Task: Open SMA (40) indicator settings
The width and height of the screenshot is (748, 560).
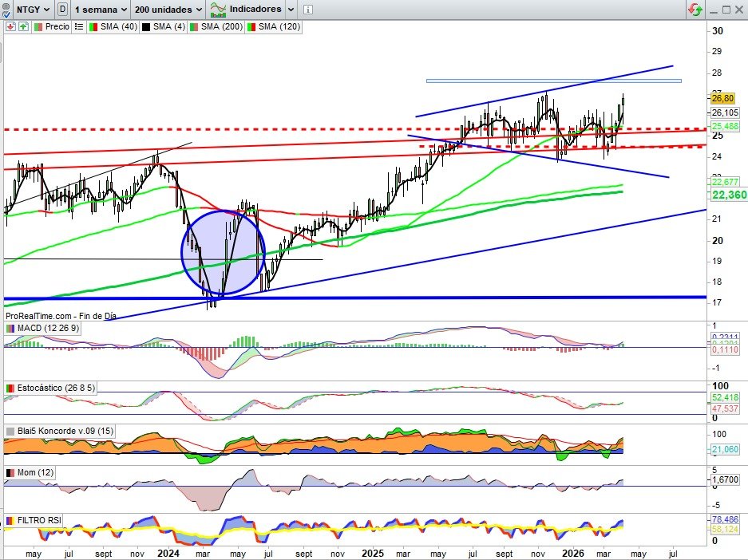Action: coord(113,26)
